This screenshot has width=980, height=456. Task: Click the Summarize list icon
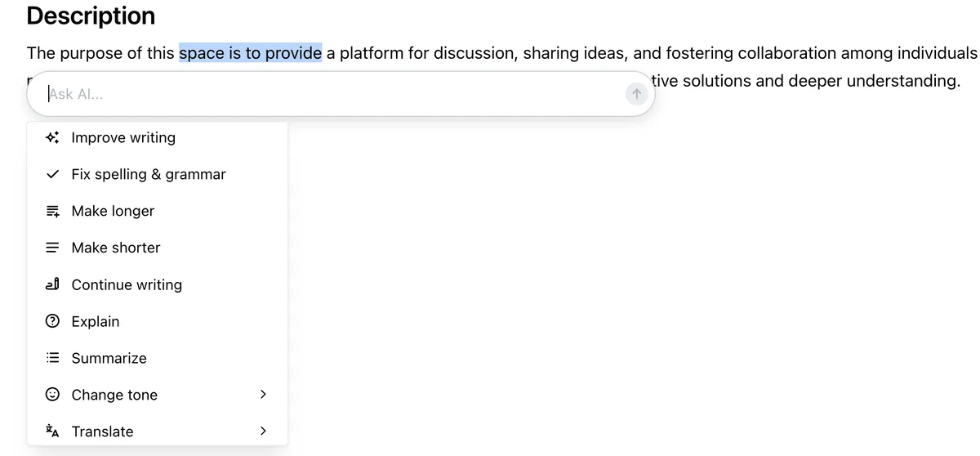52,358
